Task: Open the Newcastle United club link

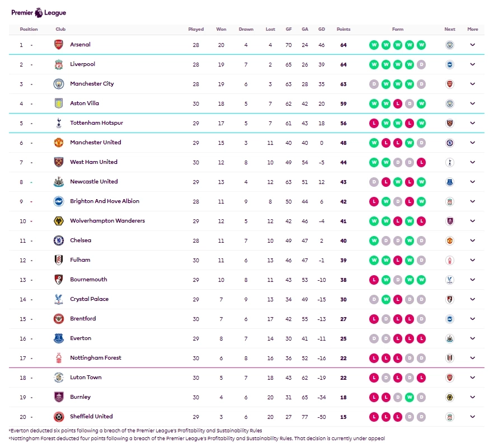Action: [93, 182]
